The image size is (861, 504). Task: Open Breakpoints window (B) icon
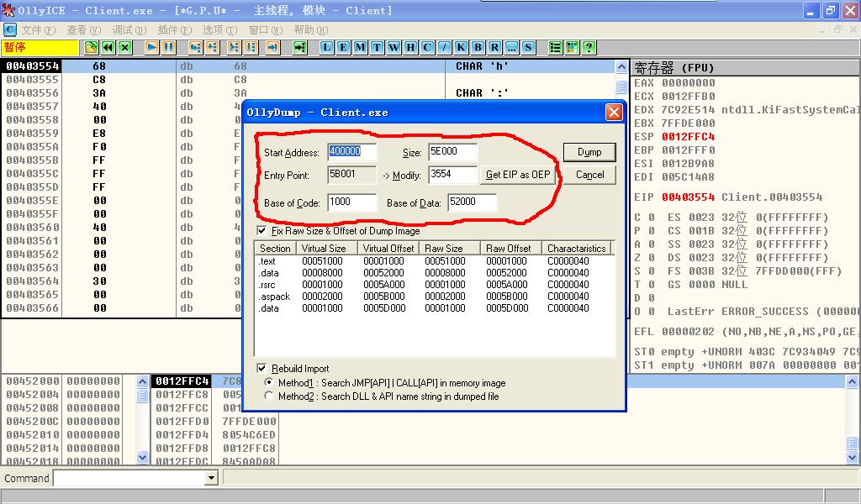[x=478, y=47]
